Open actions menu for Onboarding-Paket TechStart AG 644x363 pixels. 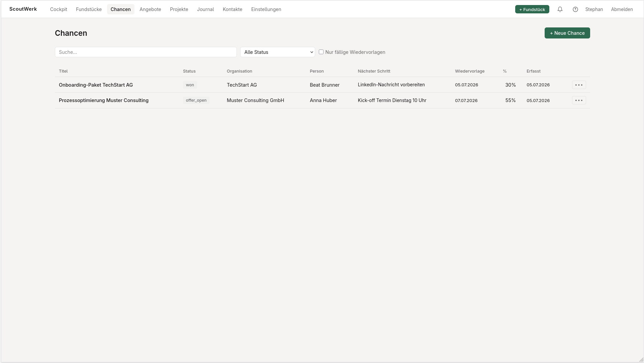click(x=579, y=85)
